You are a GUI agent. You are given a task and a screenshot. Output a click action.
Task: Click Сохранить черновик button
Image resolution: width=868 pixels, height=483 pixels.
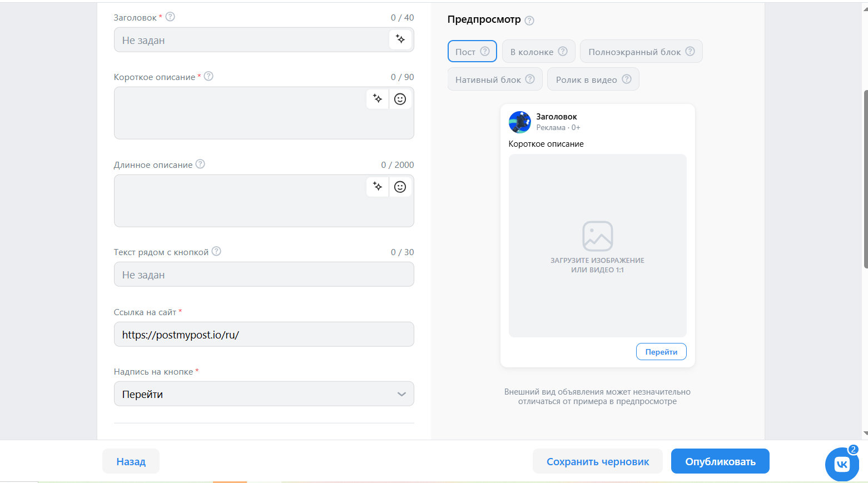598,461
